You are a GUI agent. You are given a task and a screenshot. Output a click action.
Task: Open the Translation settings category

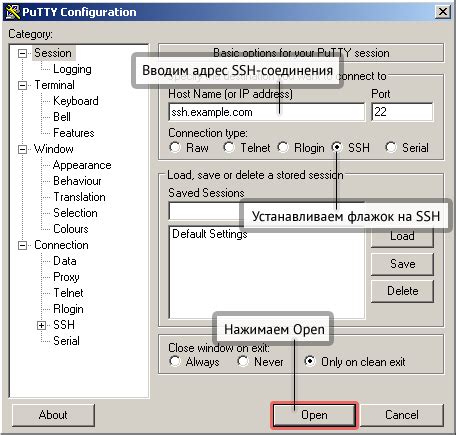pyautogui.click(x=79, y=197)
